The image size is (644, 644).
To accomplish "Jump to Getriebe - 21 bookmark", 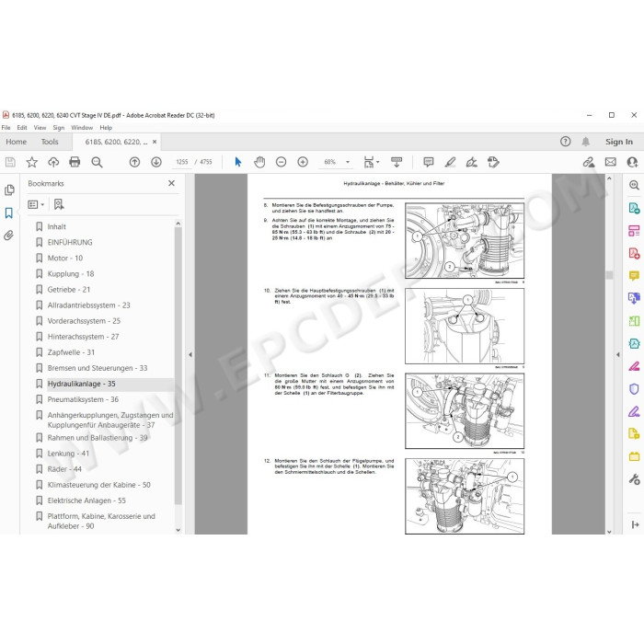I will [x=69, y=290].
